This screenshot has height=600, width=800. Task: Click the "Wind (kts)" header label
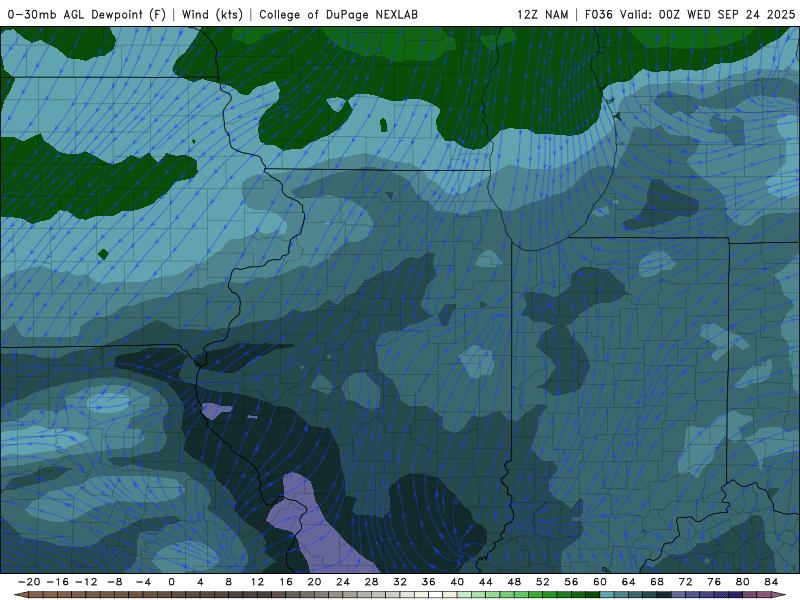pyautogui.click(x=212, y=14)
